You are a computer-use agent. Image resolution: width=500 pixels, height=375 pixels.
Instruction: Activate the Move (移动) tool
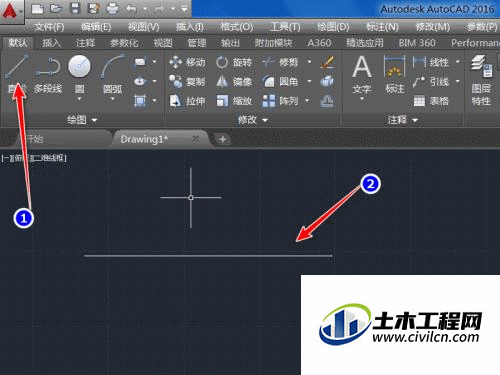pos(187,62)
